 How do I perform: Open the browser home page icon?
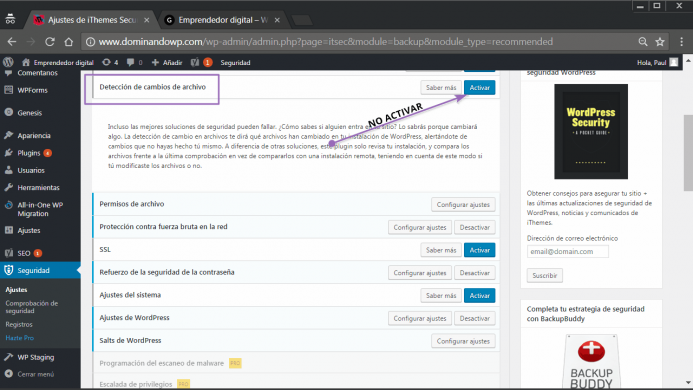pyautogui.click(x=69, y=42)
